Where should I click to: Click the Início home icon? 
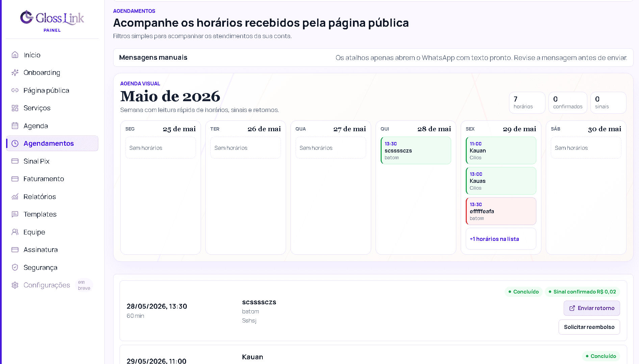pyautogui.click(x=15, y=55)
